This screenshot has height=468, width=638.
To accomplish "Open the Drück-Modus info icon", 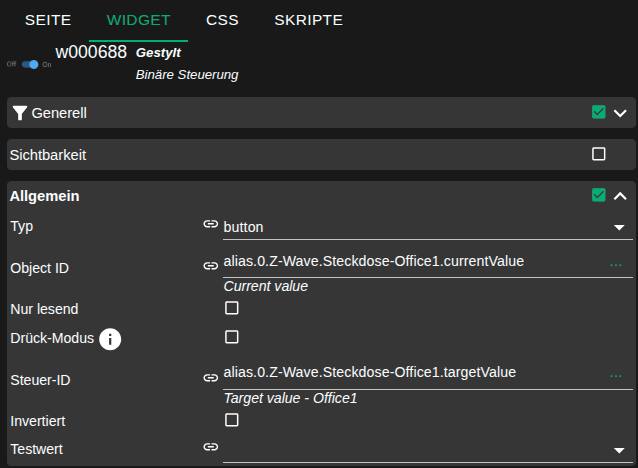I will tap(110, 339).
